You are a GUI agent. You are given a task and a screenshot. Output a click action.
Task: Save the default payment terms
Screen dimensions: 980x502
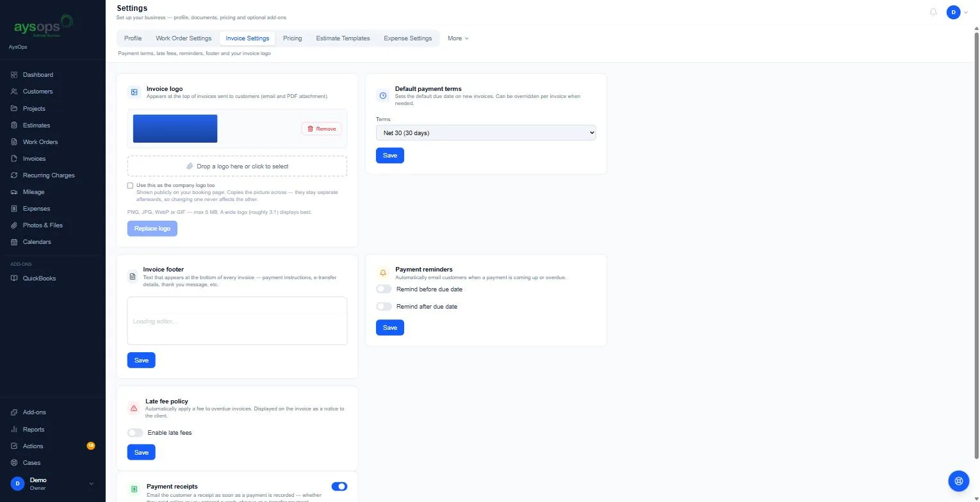tap(389, 156)
